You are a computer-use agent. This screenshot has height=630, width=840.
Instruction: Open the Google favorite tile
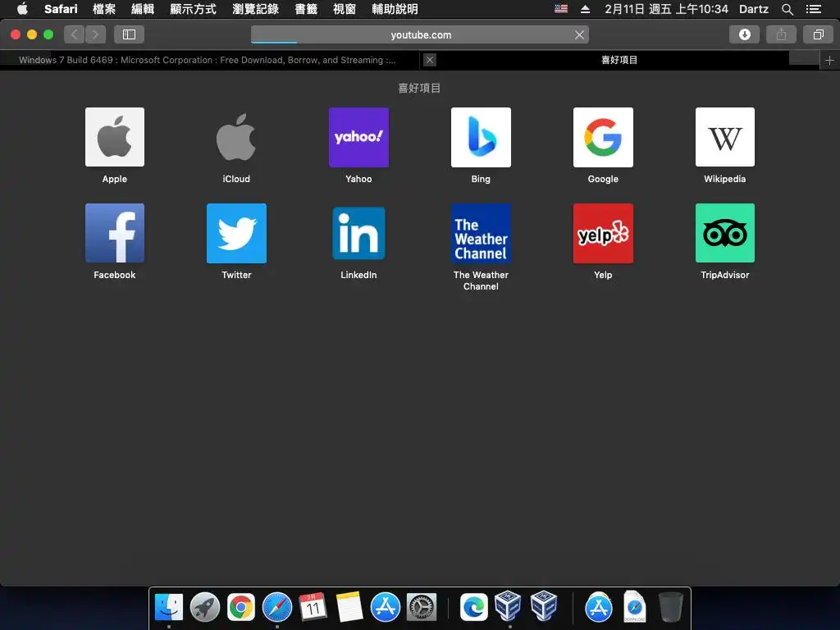603,137
